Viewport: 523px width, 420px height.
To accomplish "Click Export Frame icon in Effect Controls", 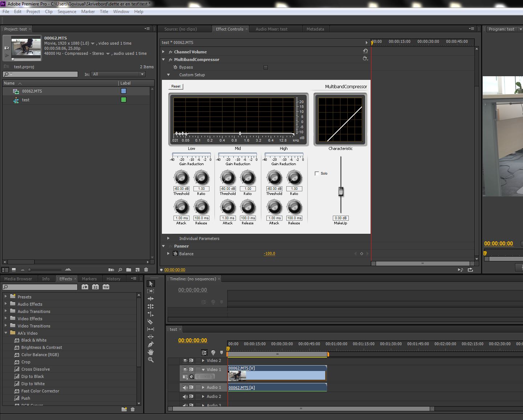I will click(470, 270).
